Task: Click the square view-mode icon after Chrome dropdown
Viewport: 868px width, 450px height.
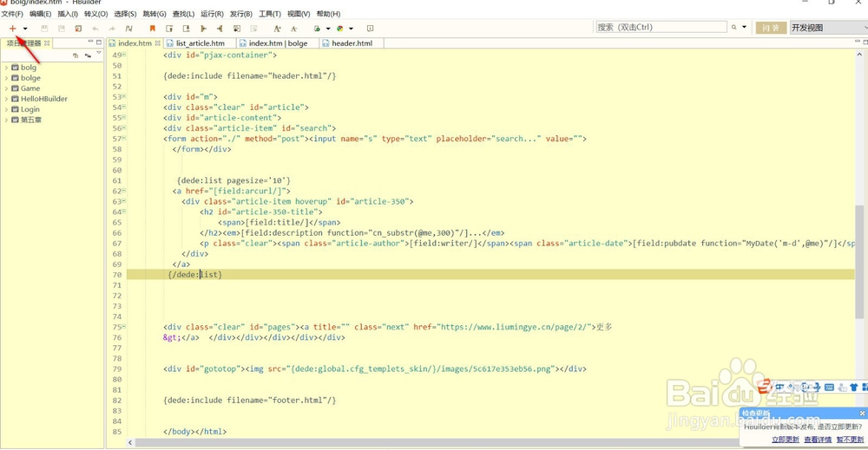Action: [x=370, y=29]
